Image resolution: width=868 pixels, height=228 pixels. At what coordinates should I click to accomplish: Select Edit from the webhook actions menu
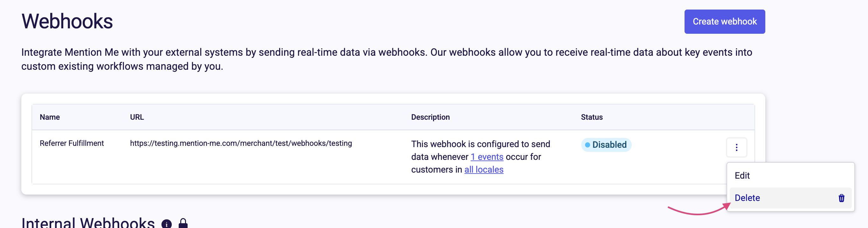pos(742,175)
